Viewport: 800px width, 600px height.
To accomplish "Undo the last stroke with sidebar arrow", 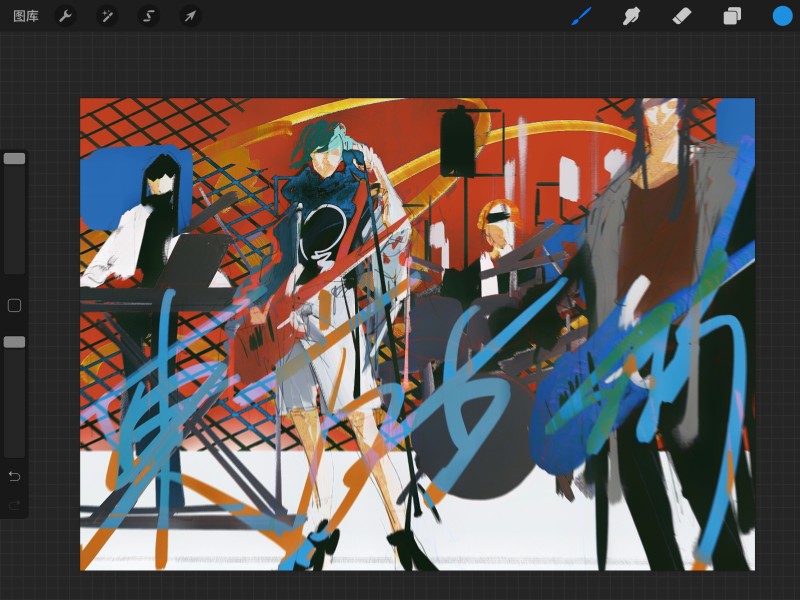I will click(14, 477).
